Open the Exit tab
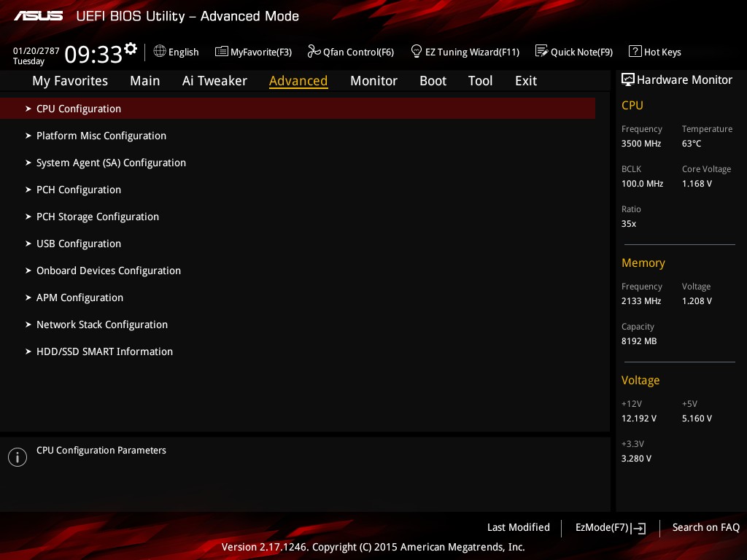 526,81
